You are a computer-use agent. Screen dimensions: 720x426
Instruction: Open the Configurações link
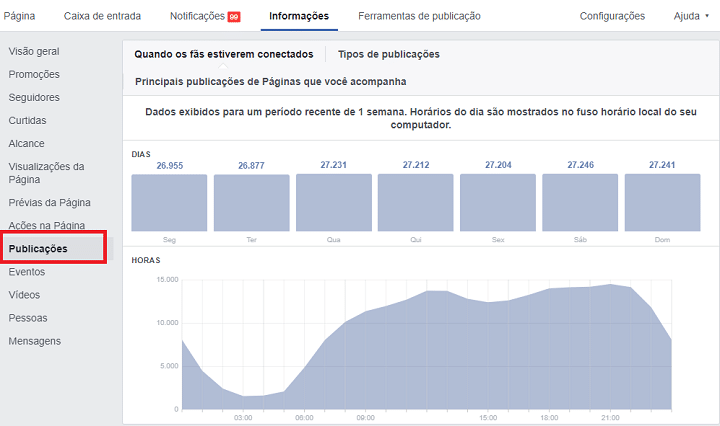tap(612, 16)
